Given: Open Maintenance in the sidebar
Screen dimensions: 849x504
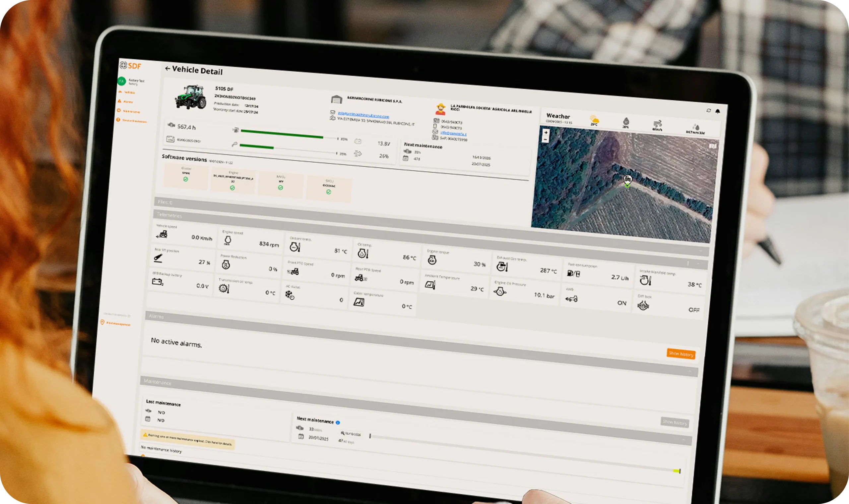Looking at the screenshot, I should (x=131, y=111).
